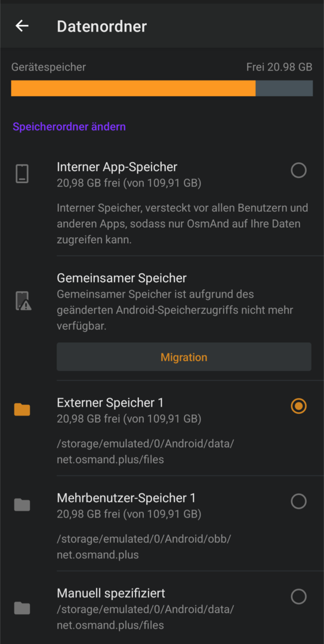
Task: Tap the Android/obb path under Mehrbenutzer-Speicher
Action: pyautogui.click(x=144, y=547)
